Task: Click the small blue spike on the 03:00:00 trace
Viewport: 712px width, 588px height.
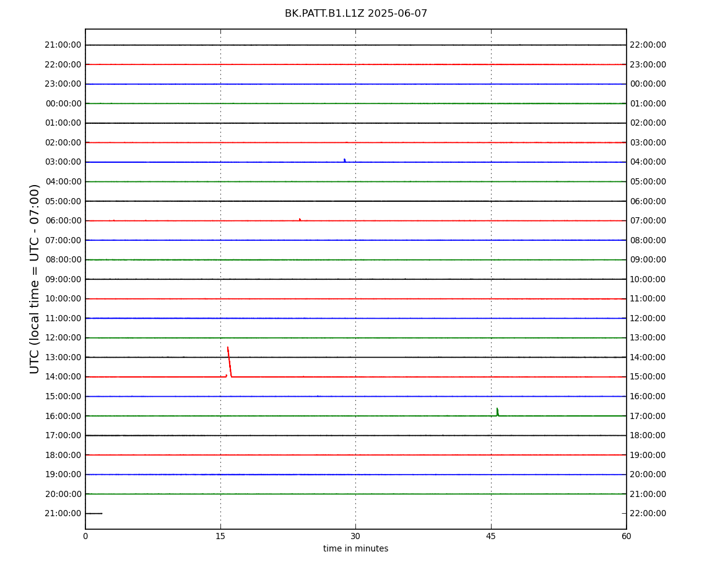Action: [x=345, y=160]
